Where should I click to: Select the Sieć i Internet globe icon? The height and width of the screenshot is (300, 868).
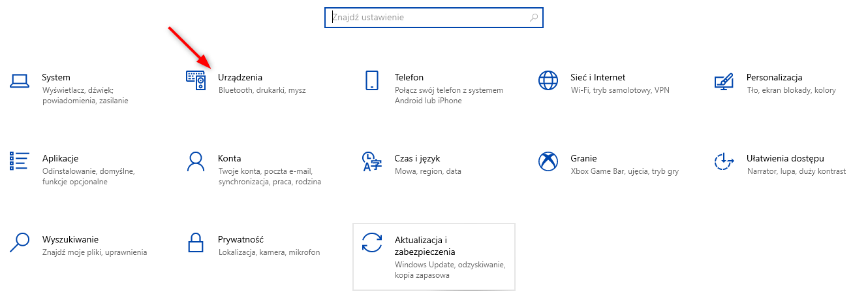point(548,81)
